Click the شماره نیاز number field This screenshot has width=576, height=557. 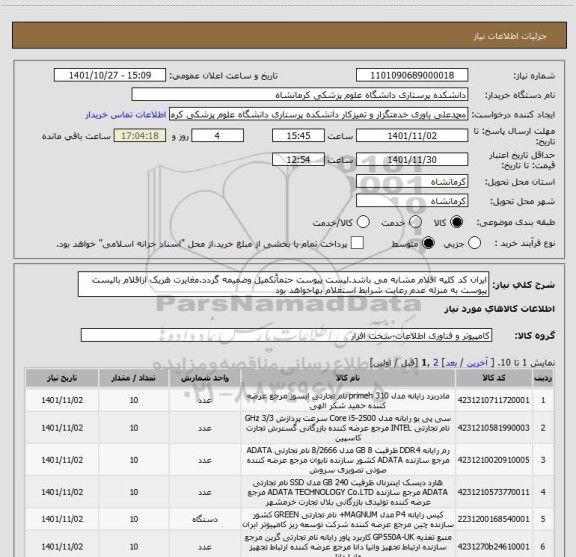click(x=412, y=75)
